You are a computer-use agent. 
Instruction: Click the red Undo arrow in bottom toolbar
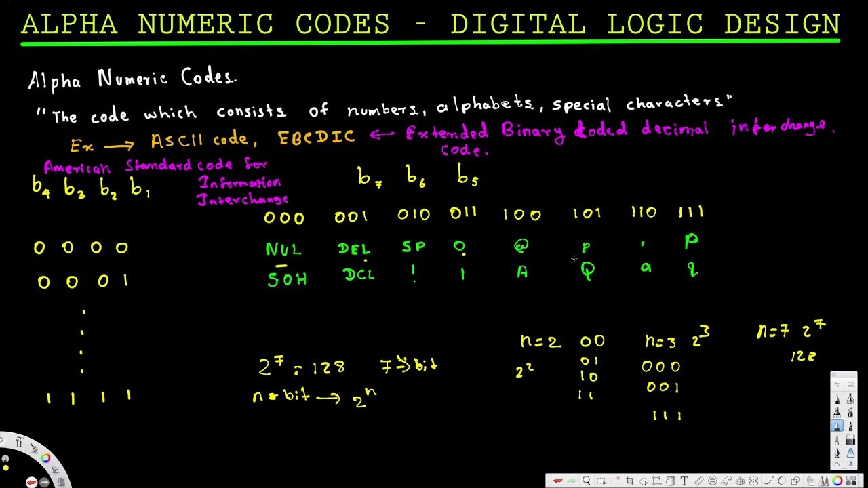[557, 481]
